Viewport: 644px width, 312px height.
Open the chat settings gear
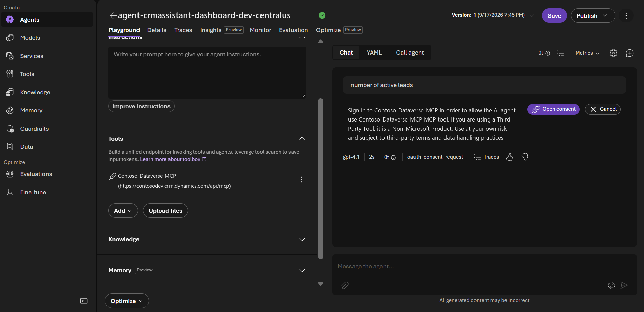pyautogui.click(x=613, y=53)
